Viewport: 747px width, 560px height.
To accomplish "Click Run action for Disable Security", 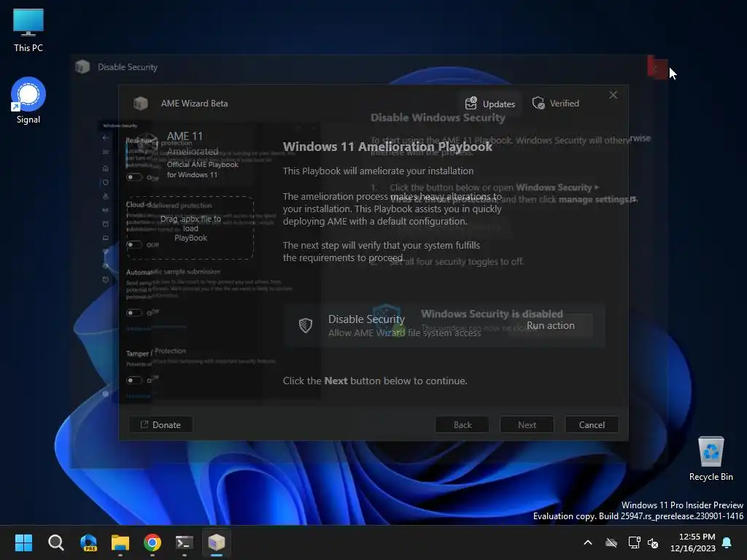I will [550, 325].
